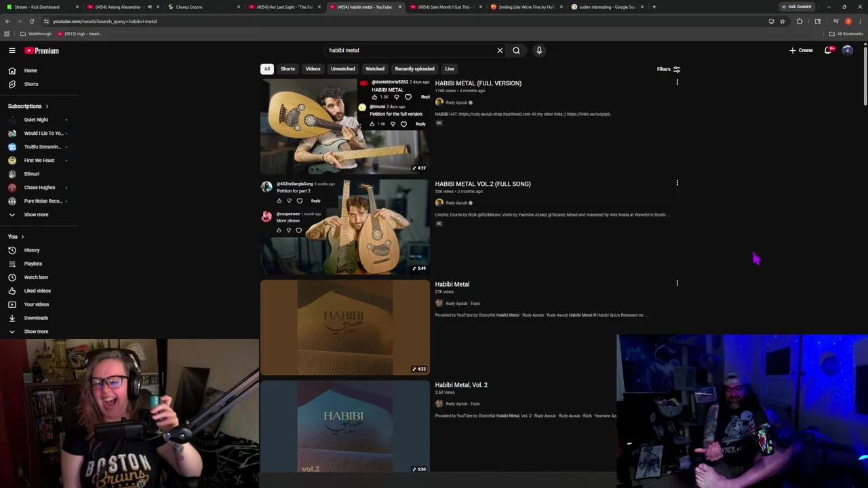This screenshot has width=868, height=488.
Task: Open the browser extensions puzzle icon
Action: 800,21
